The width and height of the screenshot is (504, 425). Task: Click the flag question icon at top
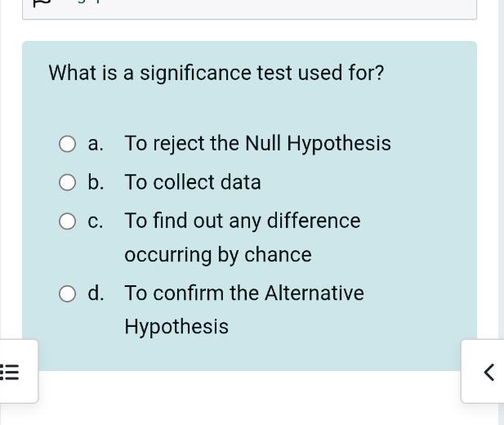[39, 3]
